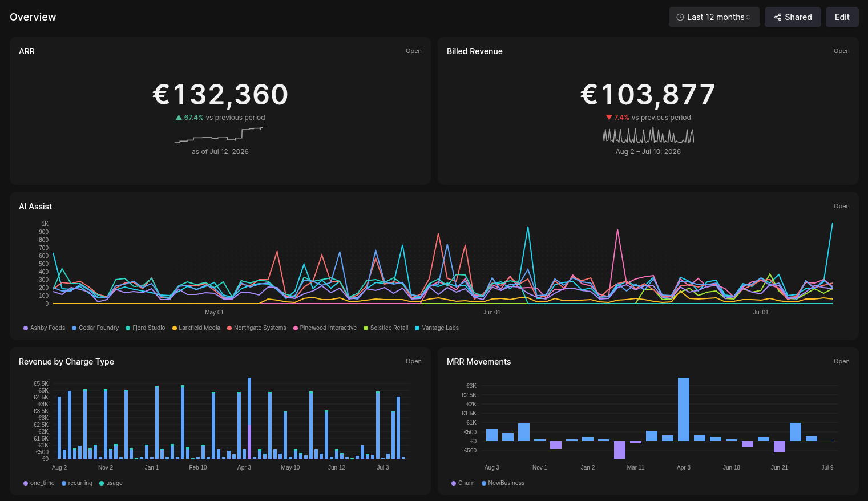
Task: Click the clock icon in date range button
Action: [x=680, y=17]
